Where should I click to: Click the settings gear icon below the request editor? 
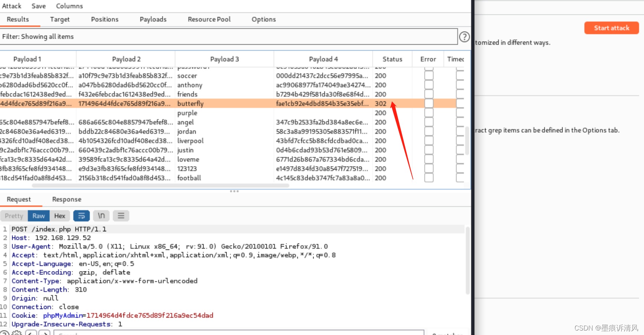pyautogui.click(x=16, y=333)
